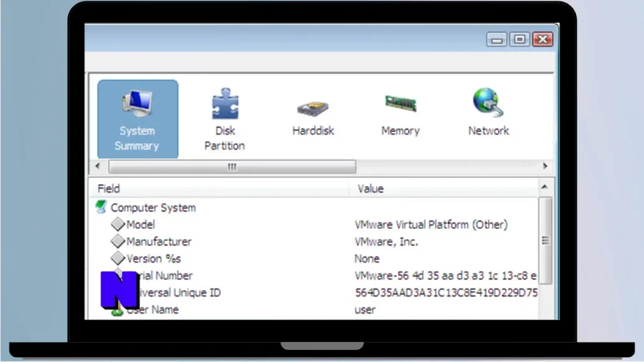Open the Harddisk category icon
Image resolution: width=644 pixels, height=362 pixels.
(313, 108)
